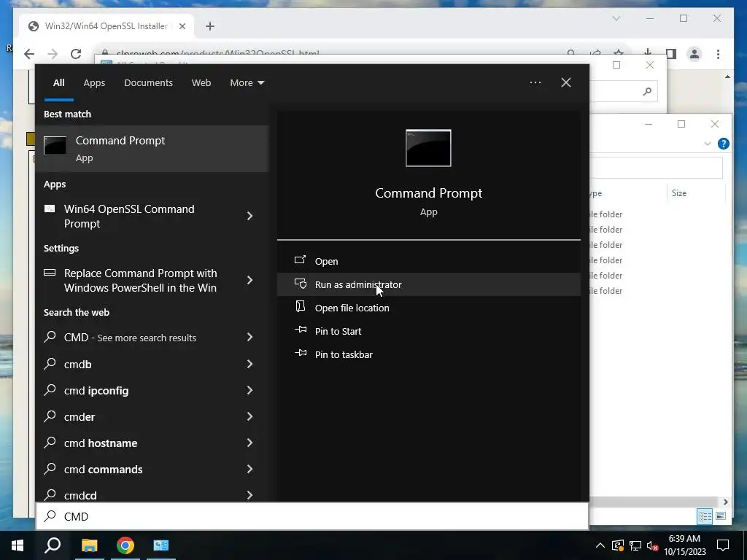Click the network tray icon

635,545
